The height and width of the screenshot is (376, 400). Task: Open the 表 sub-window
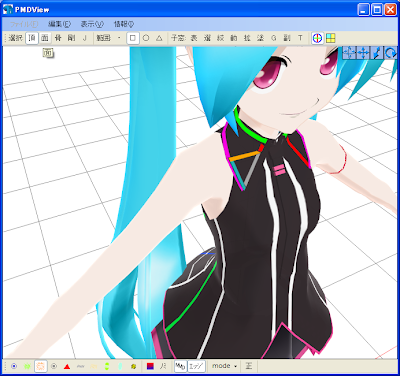(x=194, y=38)
